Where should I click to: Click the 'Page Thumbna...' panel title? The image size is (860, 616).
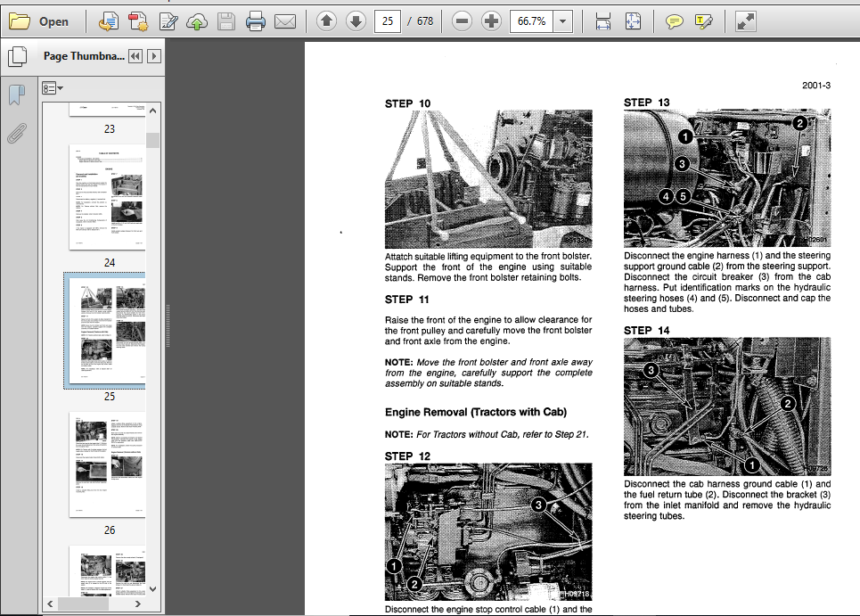pyautogui.click(x=84, y=56)
